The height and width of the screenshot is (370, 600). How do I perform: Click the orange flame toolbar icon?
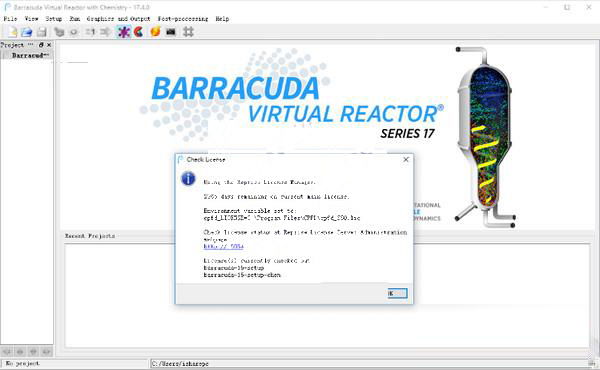[155, 32]
